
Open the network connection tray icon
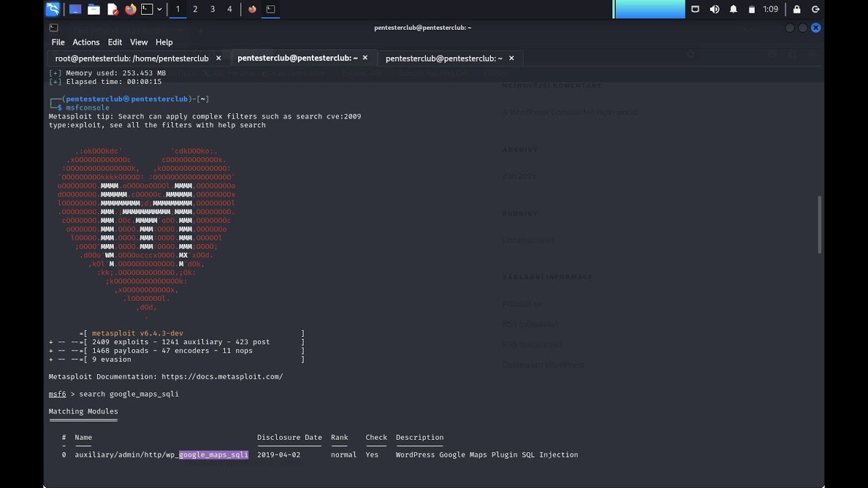tap(695, 9)
